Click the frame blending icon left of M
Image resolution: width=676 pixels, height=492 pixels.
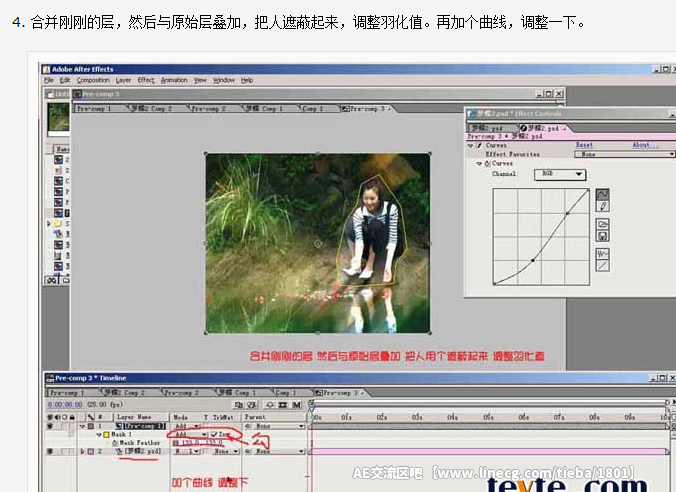click(x=283, y=405)
